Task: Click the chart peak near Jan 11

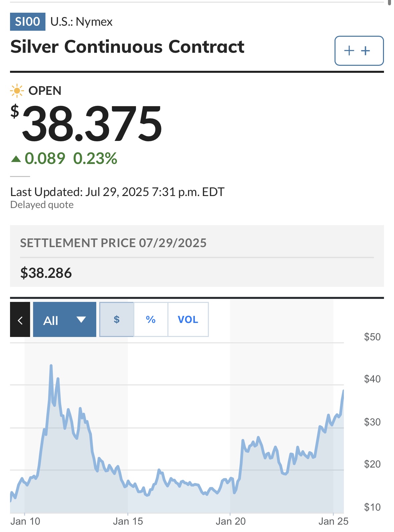Action: [51, 366]
